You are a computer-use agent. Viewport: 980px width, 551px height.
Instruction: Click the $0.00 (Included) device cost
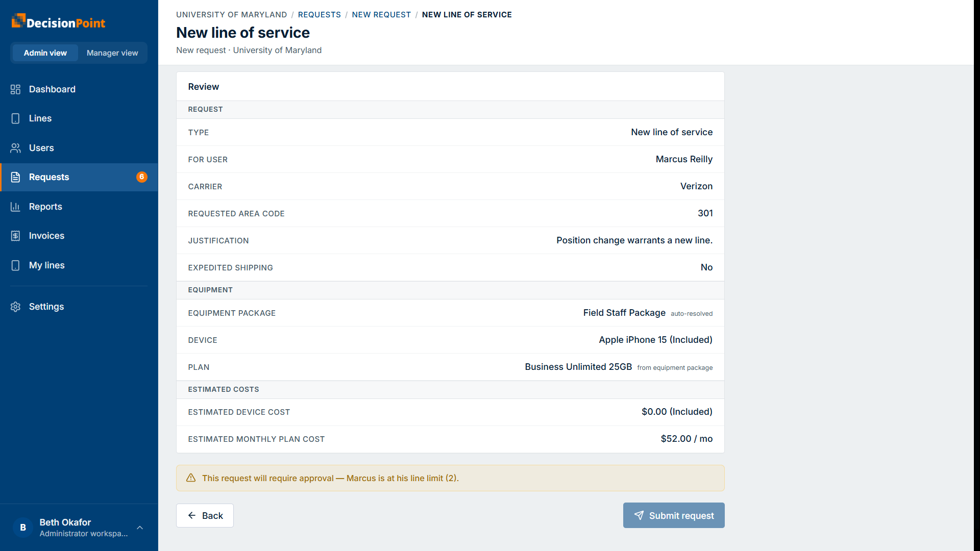[677, 412]
